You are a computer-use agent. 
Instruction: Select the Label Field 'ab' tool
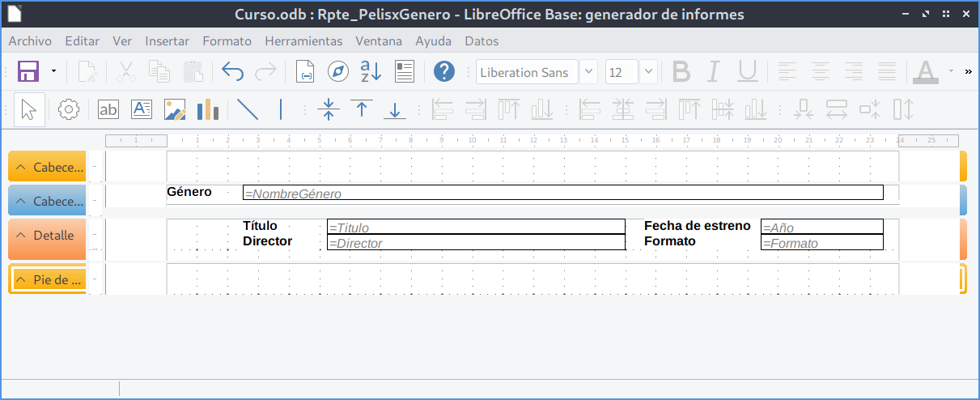[x=108, y=109]
